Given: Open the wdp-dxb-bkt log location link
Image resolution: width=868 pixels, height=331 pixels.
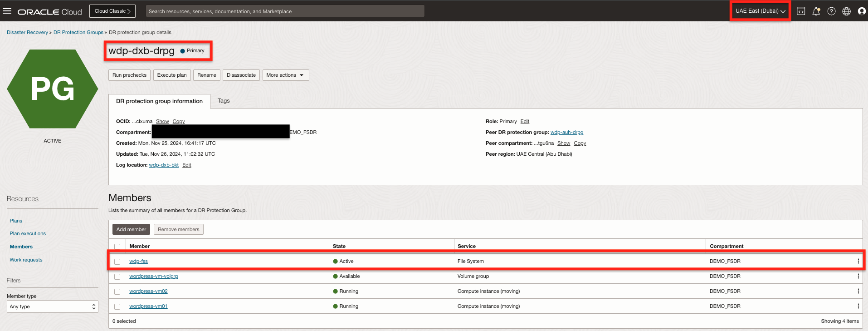Looking at the screenshot, I should 164,165.
